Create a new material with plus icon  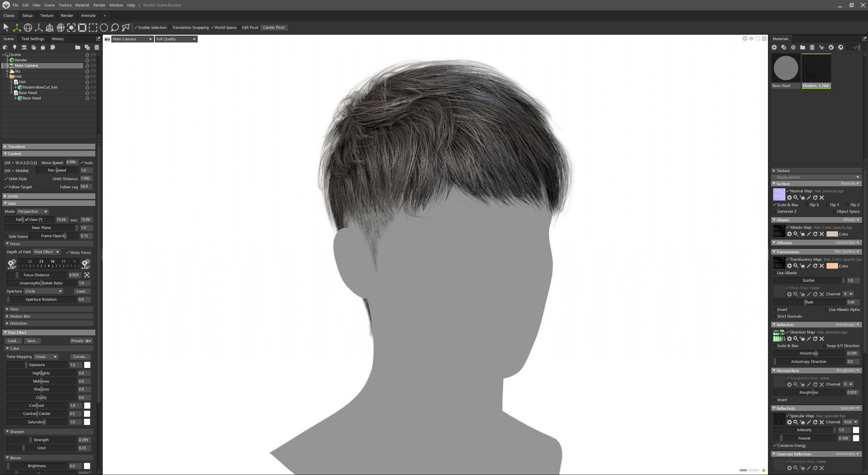tap(774, 47)
